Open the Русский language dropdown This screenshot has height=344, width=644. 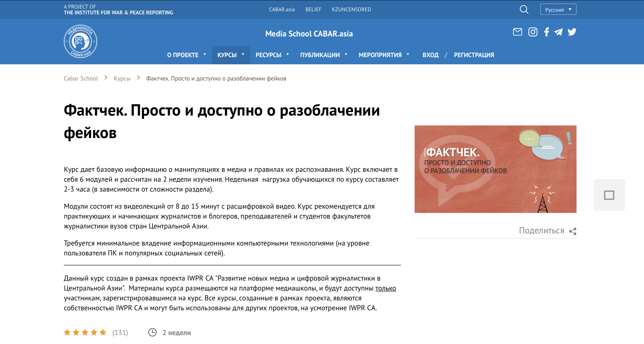(x=558, y=9)
